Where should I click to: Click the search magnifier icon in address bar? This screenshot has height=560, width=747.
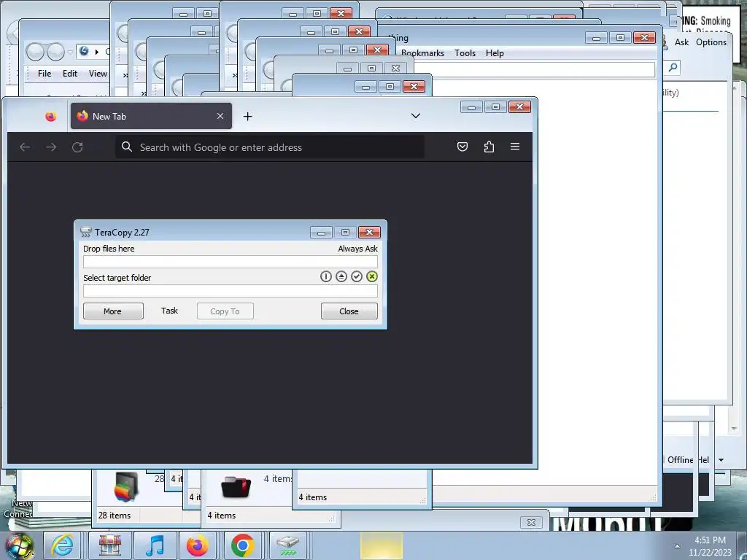click(127, 147)
